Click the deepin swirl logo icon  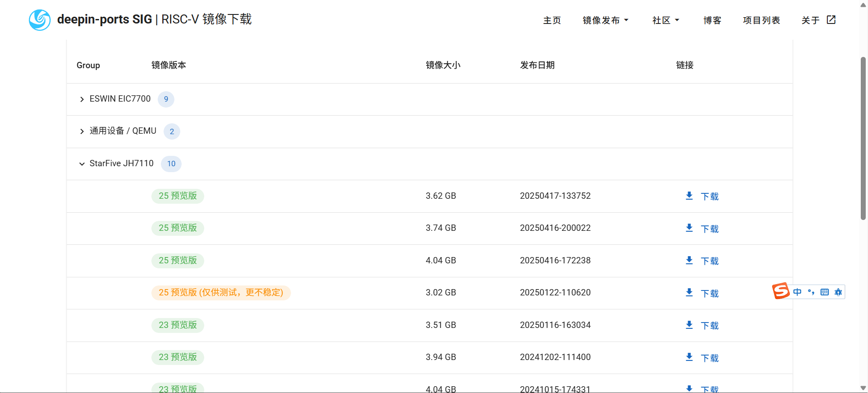40,20
